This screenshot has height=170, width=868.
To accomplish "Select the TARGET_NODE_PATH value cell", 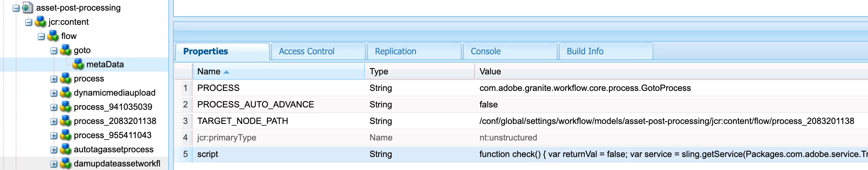I will coord(667,121).
